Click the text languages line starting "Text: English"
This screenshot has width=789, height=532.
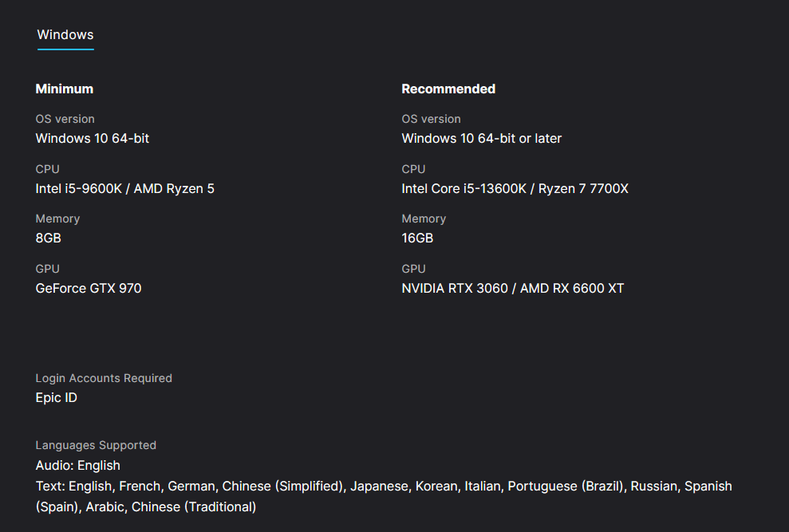pos(383,487)
